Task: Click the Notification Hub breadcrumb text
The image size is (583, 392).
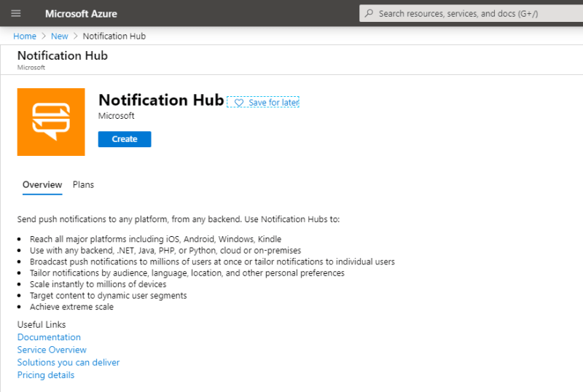Action: tap(114, 36)
